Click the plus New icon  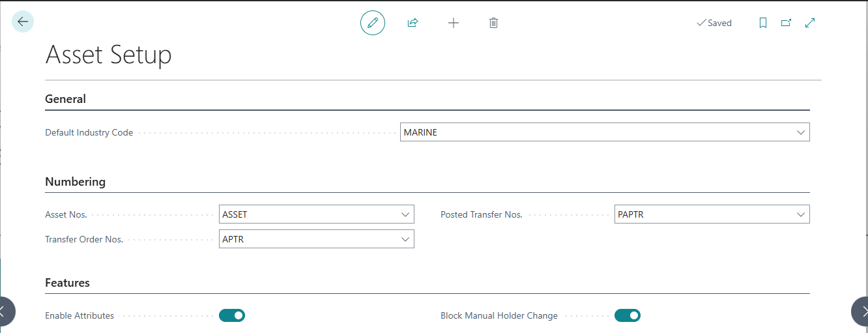454,23
